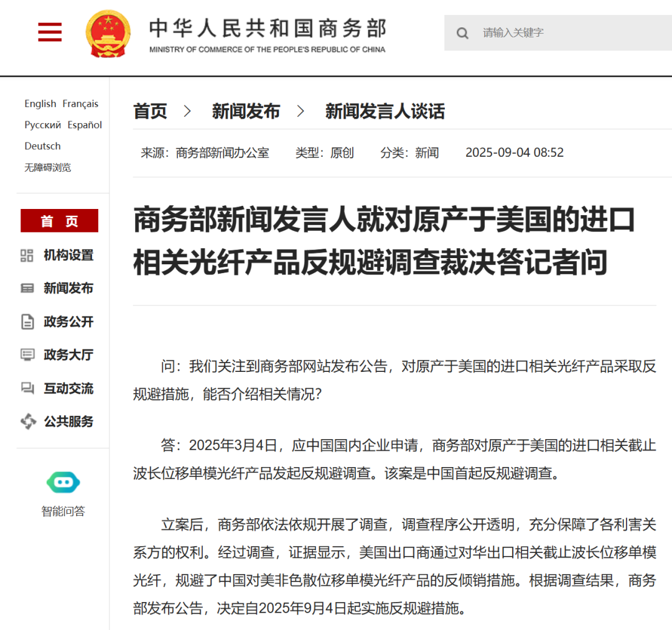The height and width of the screenshot is (630, 672).
Task: Switch language to English
Action: pos(40,104)
